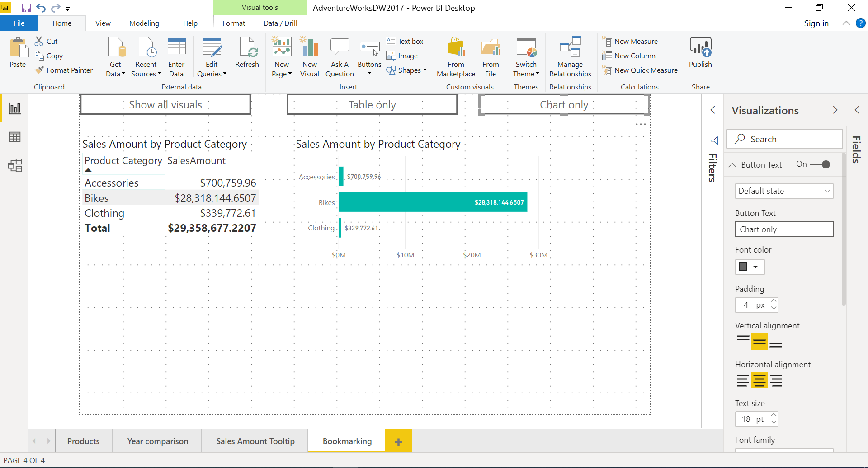Expand the Shapes dropdown menu
Viewport: 868px width, 468px height.
click(x=406, y=70)
